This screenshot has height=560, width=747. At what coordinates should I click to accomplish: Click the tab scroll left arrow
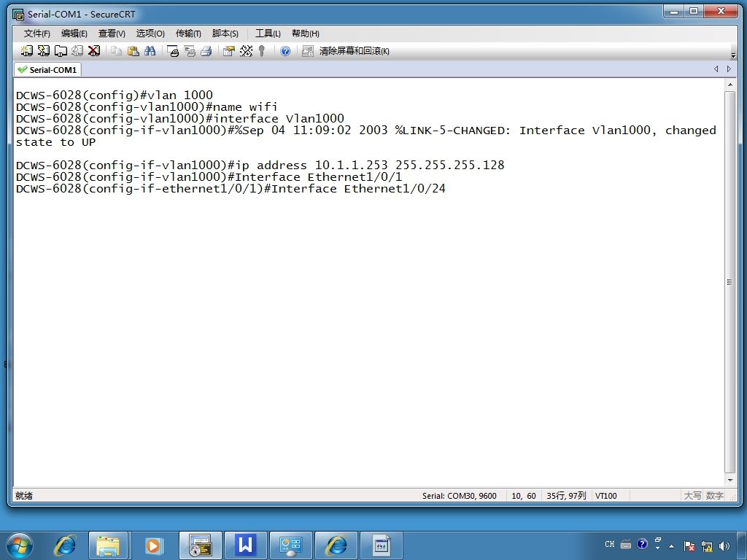tap(716, 69)
